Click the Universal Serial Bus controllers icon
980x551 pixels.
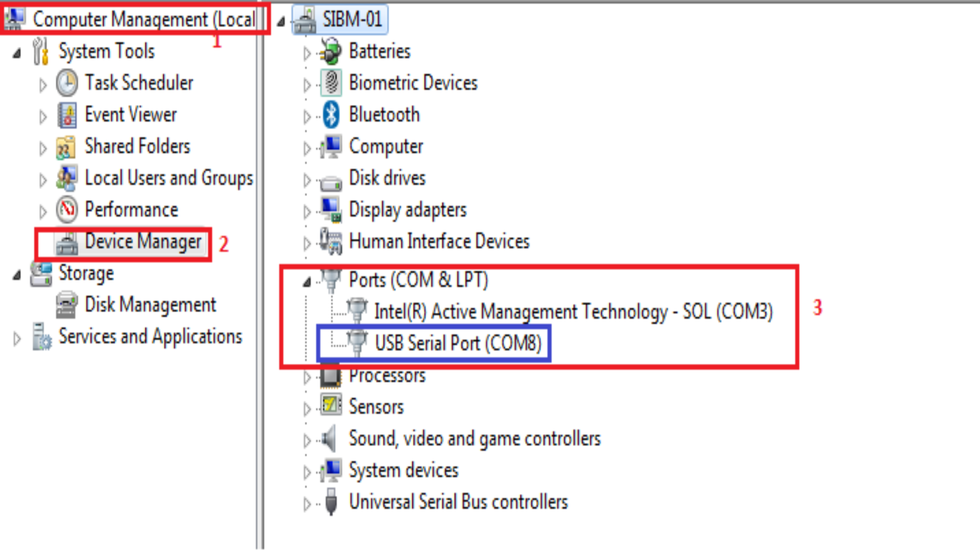click(x=331, y=502)
